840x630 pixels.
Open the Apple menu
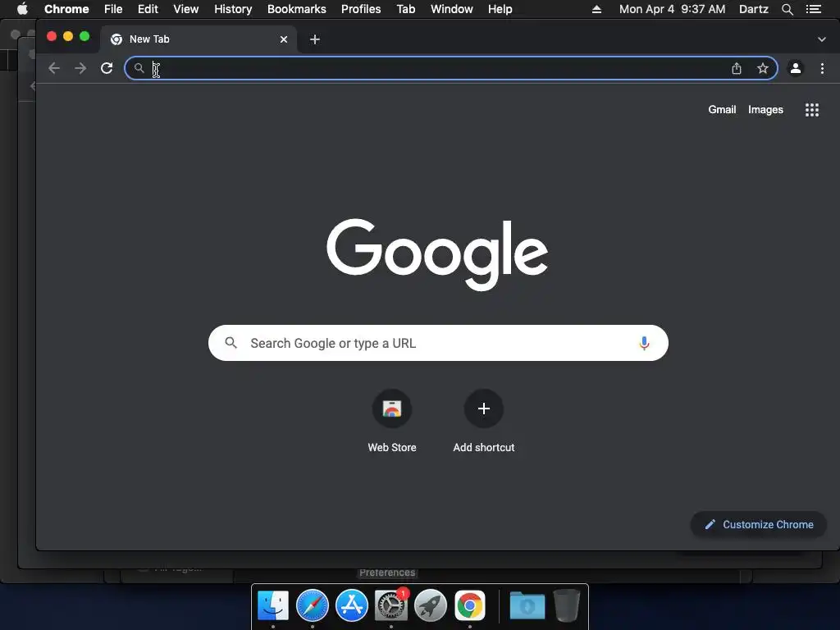[x=22, y=9]
